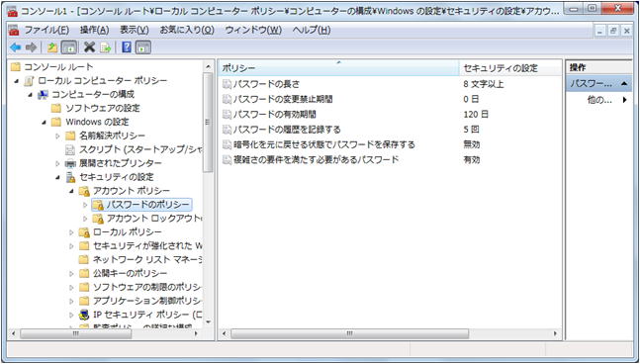The height and width of the screenshot is (364, 640).
Task: Click the パスワードの長さ policy icon
Action: click(x=227, y=84)
